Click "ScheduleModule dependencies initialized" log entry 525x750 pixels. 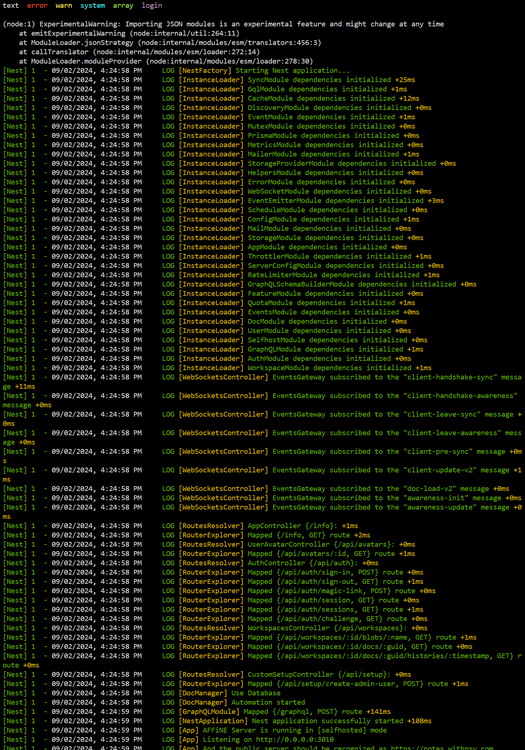pos(337,210)
